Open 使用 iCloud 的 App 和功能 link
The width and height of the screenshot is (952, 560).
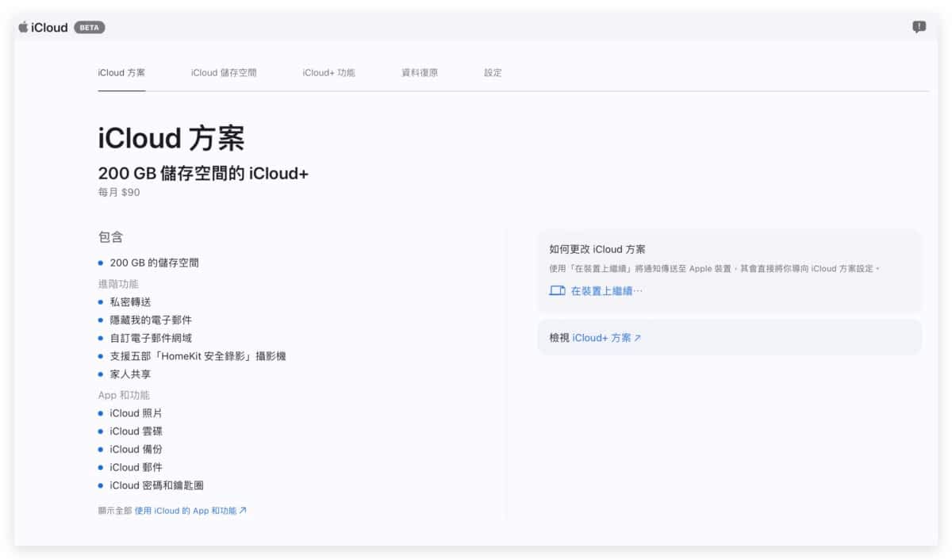click(x=190, y=511)
